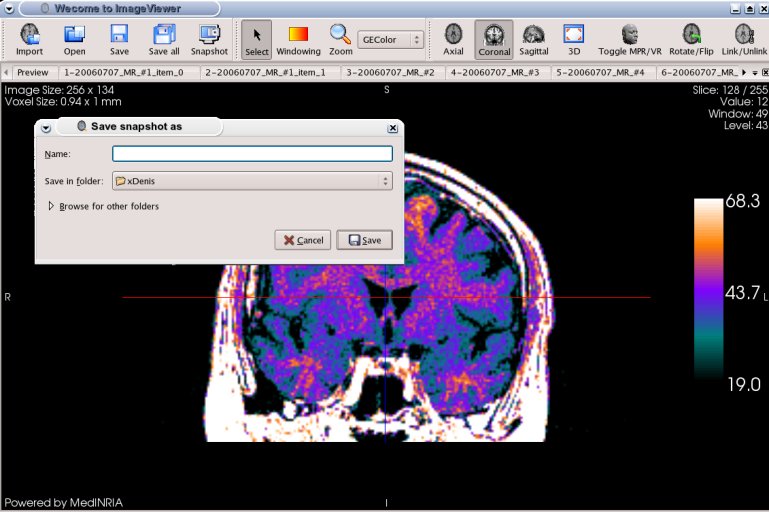Activate the Windowing tool
This screenshot has width=769, height=512.
point(298,39)
